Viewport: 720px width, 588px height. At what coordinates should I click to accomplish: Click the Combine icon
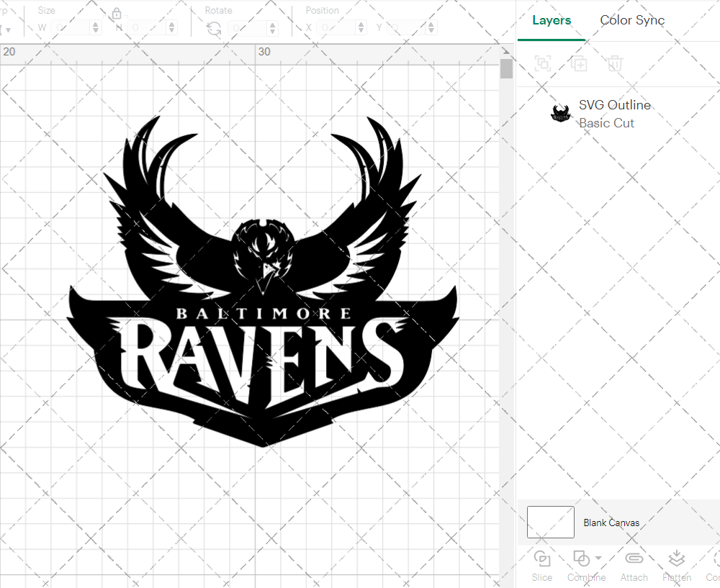coord(582,558)
